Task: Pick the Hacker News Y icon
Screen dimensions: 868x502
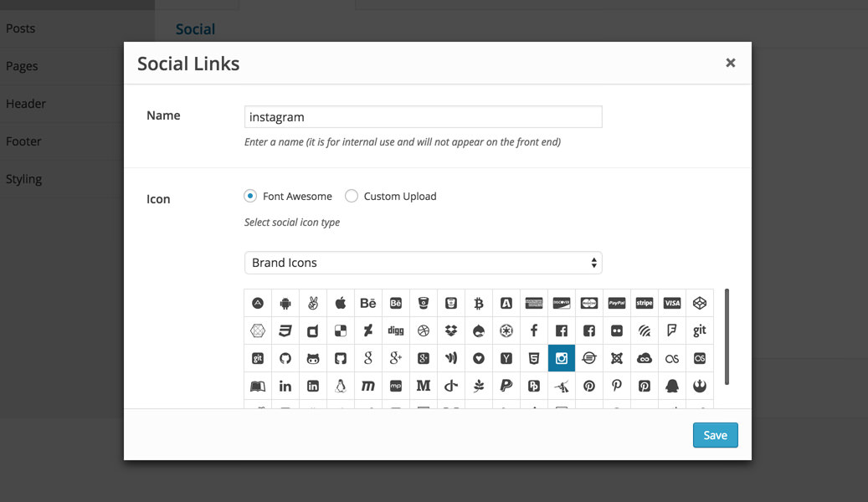Action: pyautogui.click(x=506, y=358)
